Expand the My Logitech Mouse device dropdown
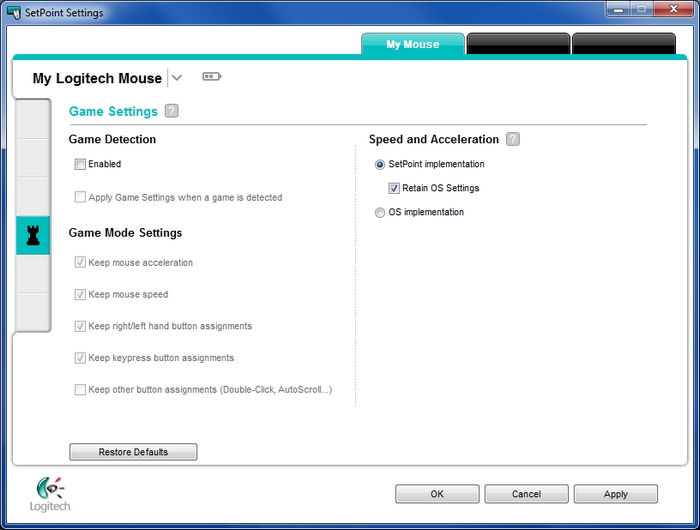 click(177, 78)
